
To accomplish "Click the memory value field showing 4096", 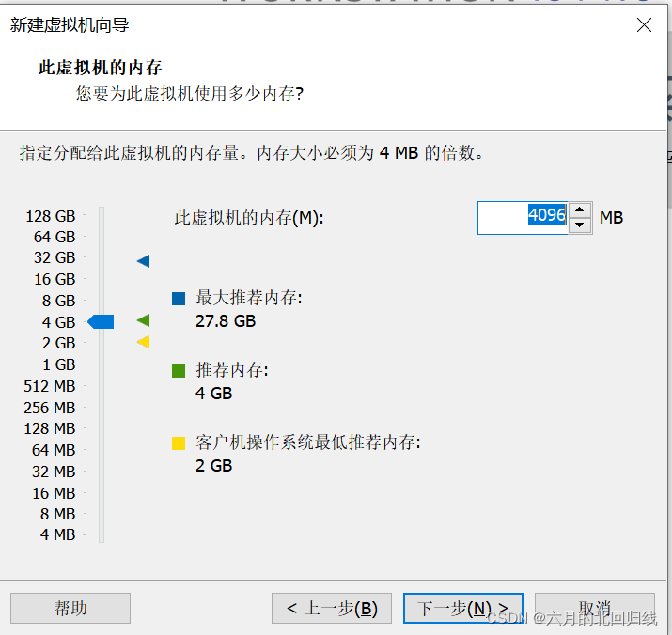I will coord(523,218).
